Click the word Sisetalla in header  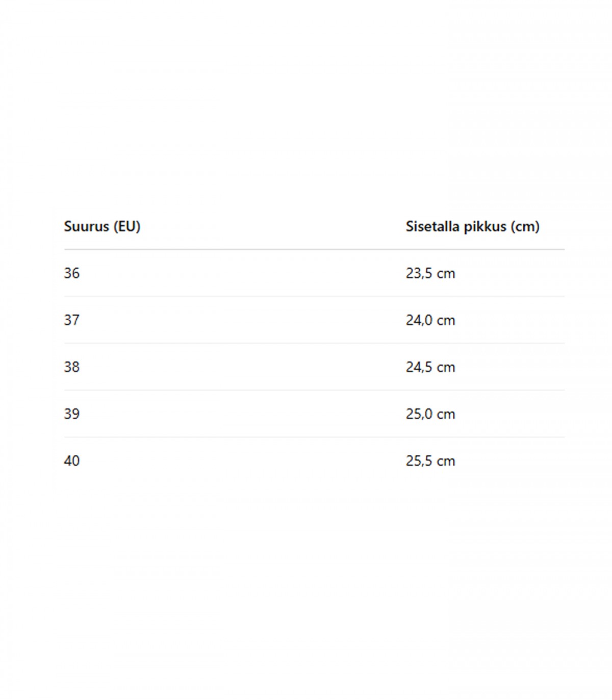pyautogui.click(x=432, y=226)
